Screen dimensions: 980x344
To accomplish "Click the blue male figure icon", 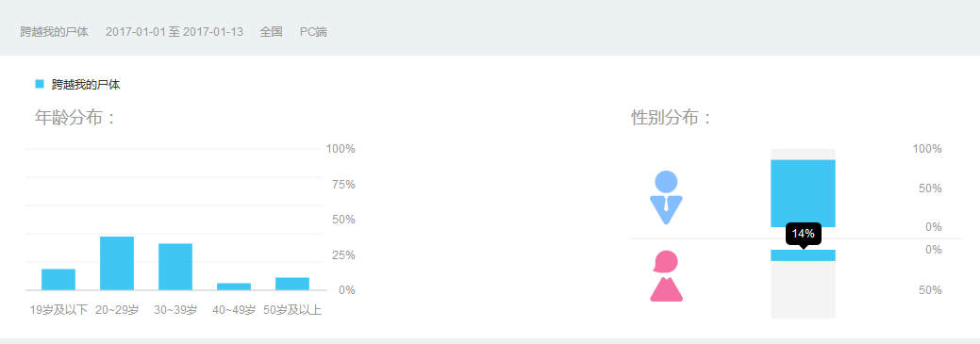I will [x=666, y=197].
